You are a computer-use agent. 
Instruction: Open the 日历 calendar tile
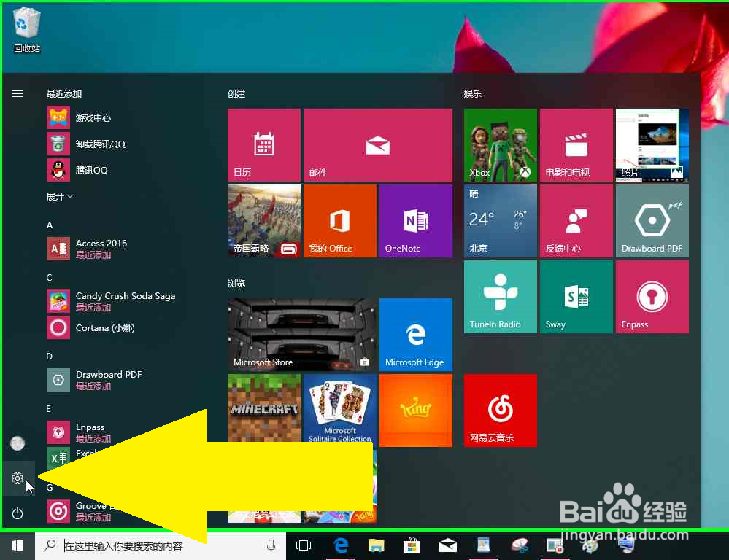(264, 145)
